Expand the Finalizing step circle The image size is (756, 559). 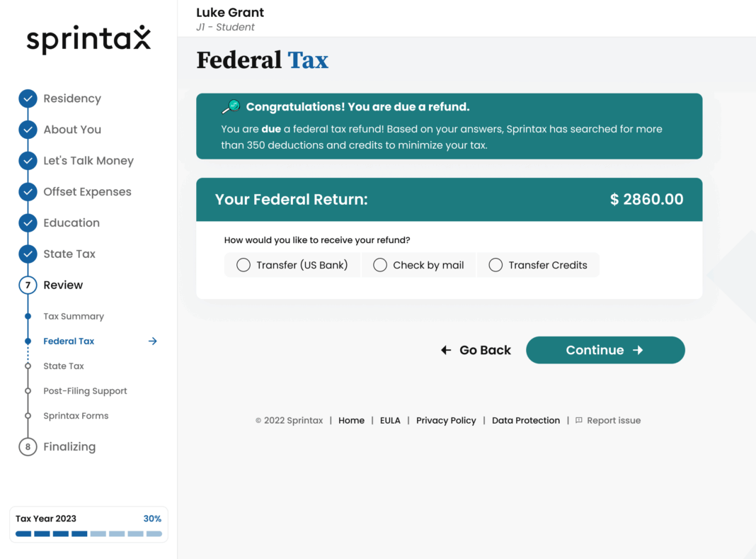[28, 446]
